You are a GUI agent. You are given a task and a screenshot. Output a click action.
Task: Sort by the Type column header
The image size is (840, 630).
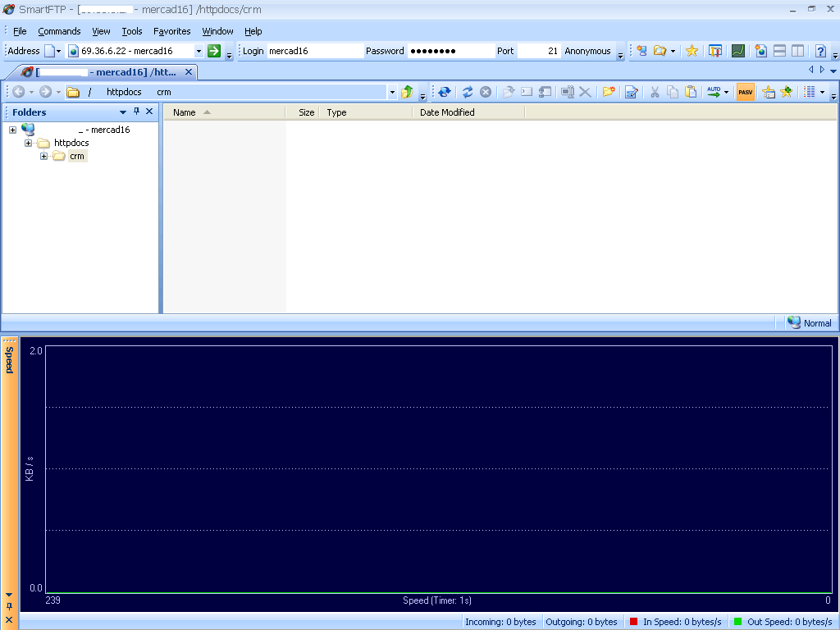pos(365,112)
